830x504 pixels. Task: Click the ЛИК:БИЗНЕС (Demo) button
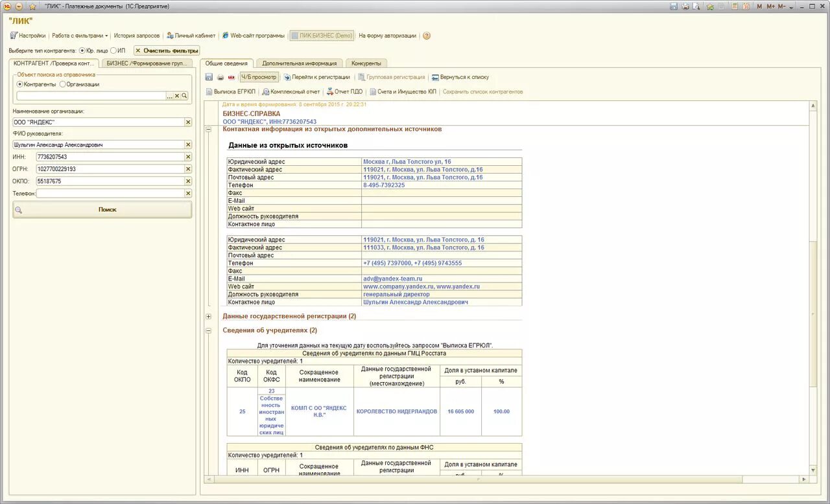pos(322,36)
